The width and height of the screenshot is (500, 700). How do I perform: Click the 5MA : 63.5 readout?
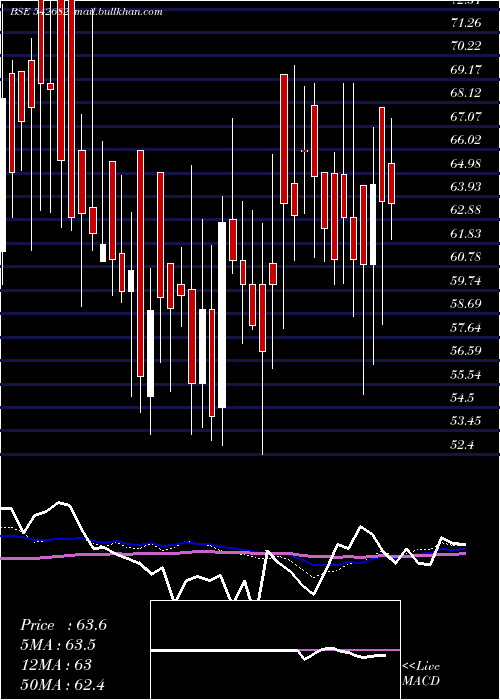click(58, 645)
